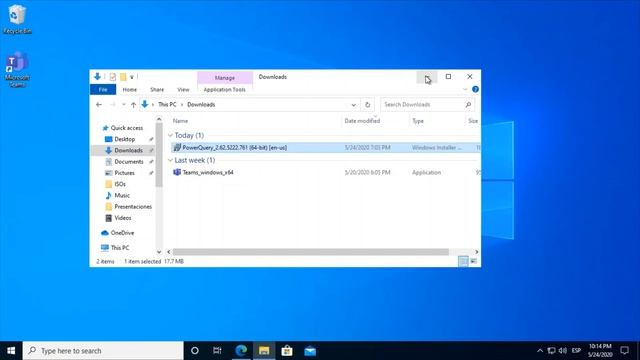Show hidden system tray icons
This screenshot has height=360, width=640.
[540, 351]
